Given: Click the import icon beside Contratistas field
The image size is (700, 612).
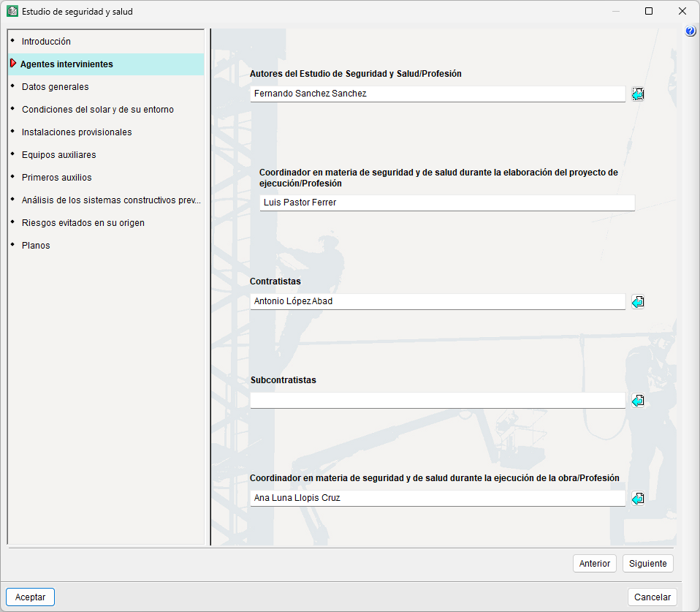Looking at the screenshot, I should coord(637,302).
